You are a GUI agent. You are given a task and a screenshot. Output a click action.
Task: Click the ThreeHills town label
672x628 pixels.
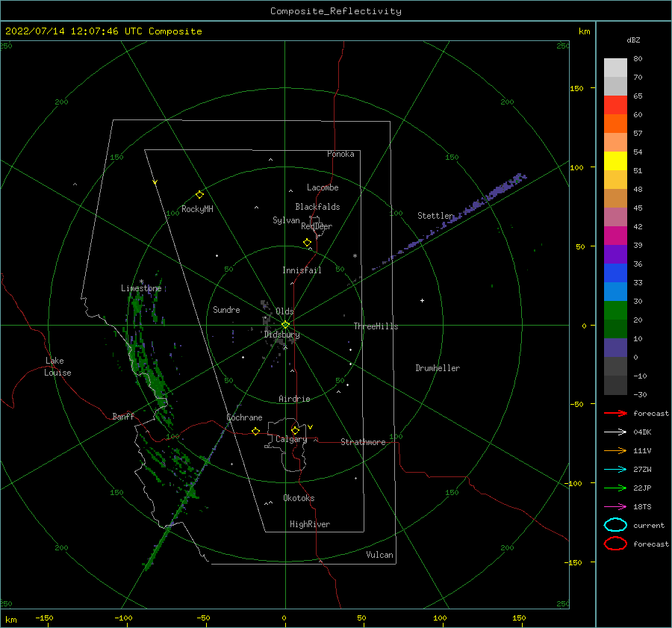pos(376,326)
